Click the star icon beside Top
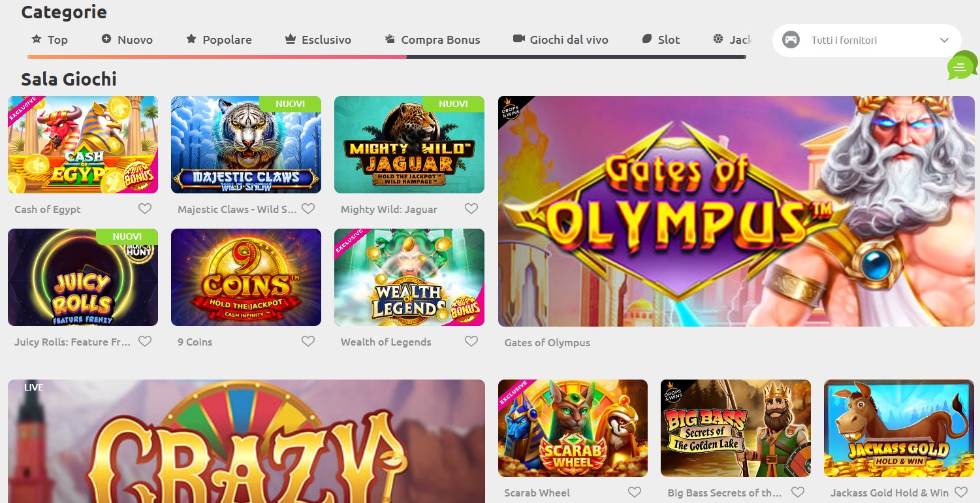 click(37, 39)
